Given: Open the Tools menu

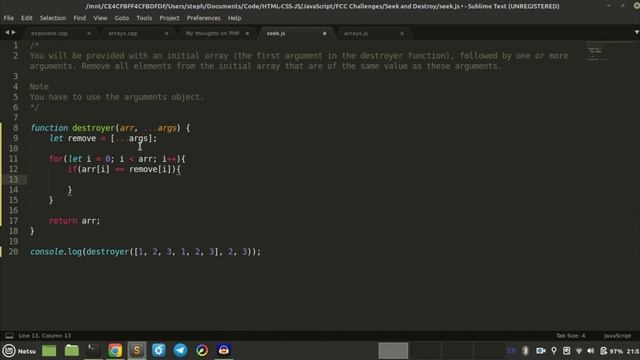Looking at the screenshot, I should [144, 18].
